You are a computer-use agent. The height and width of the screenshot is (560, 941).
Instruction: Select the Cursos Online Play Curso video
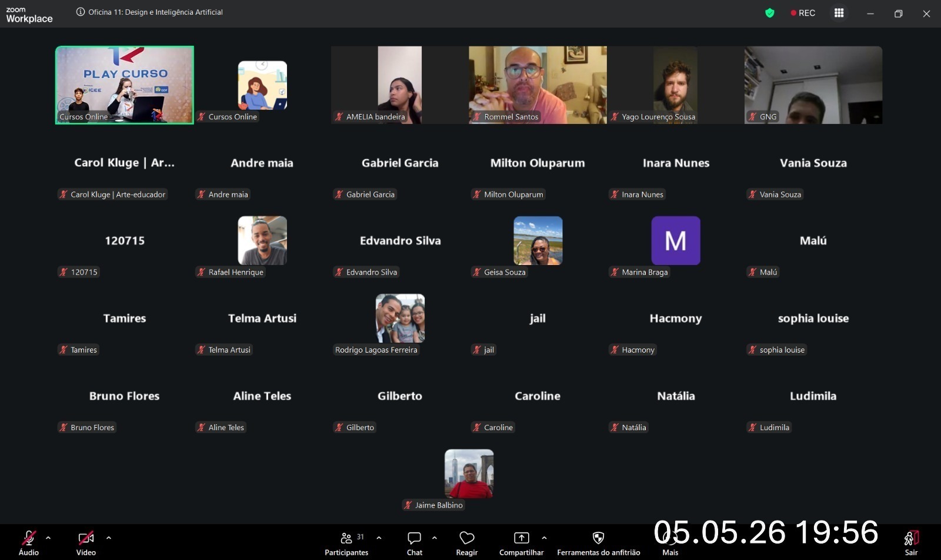click(125, 85)
